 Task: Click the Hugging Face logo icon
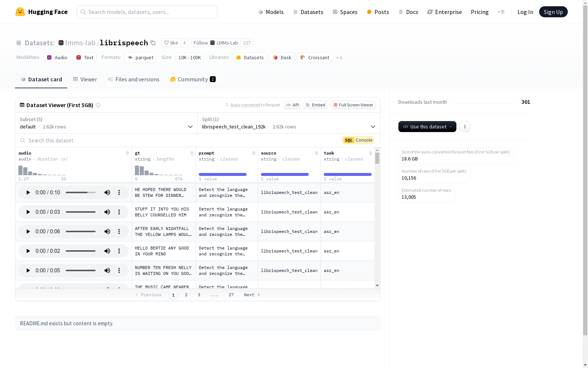click(20, 12)
